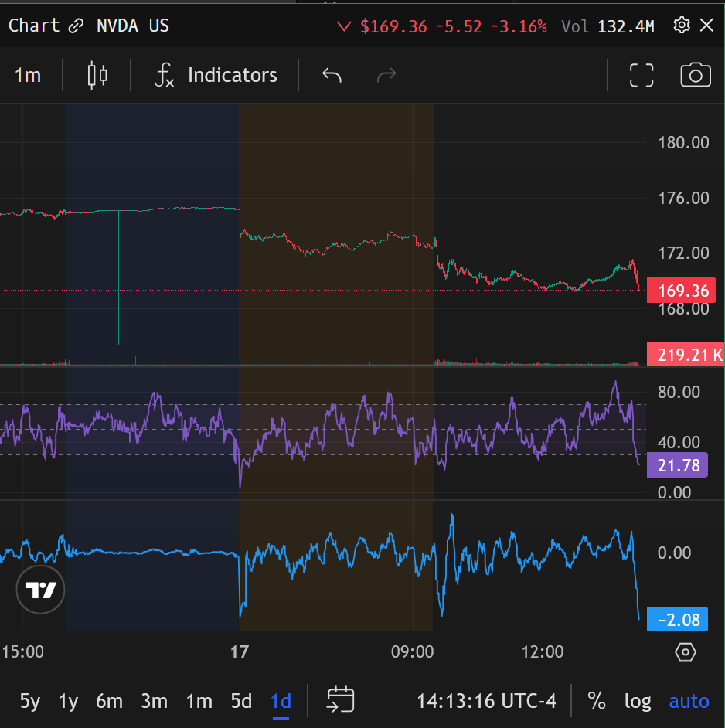The height and width of the screenshot is (728, 725).
Task: Open the Indicators dialog
Action: (x=216, y=75)
